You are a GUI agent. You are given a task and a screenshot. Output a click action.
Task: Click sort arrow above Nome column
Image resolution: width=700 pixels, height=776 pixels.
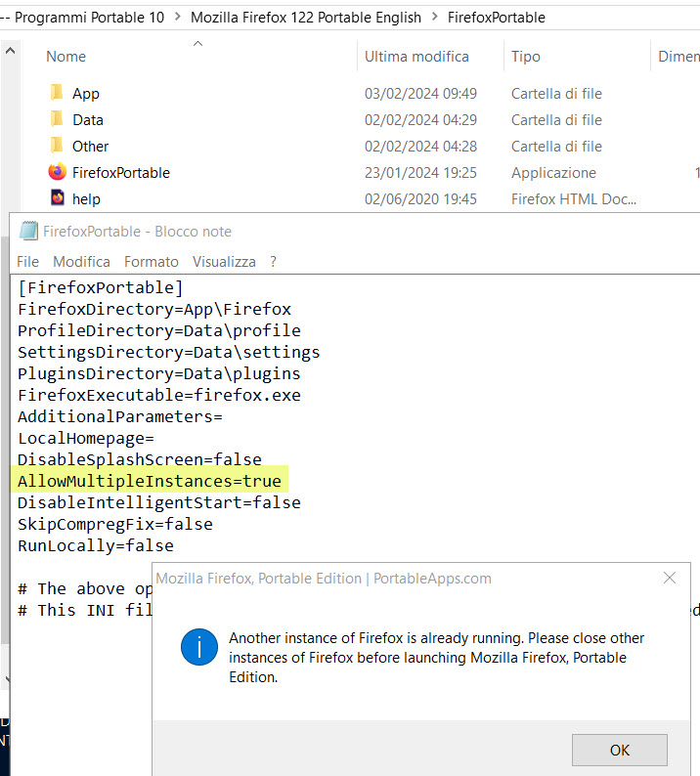pos(197,44)
